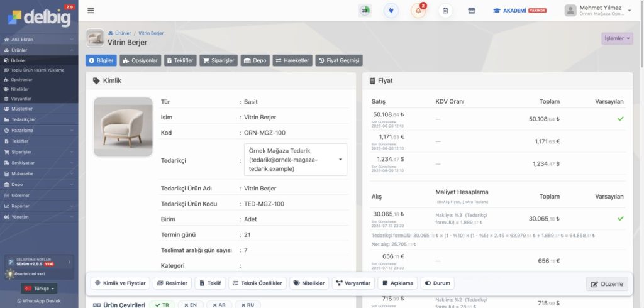Go to Tedarikçiler in sidebar

point(39,119)
